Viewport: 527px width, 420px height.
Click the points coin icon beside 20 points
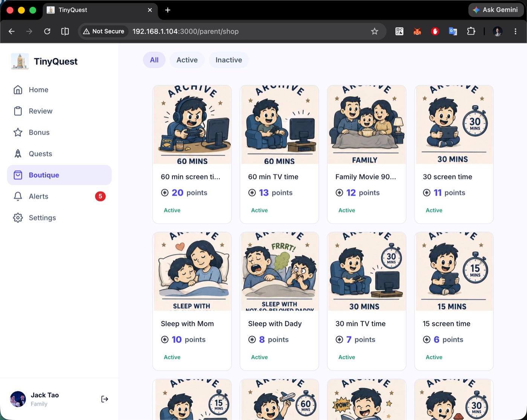pyautogui.click(x=164, y=193)
